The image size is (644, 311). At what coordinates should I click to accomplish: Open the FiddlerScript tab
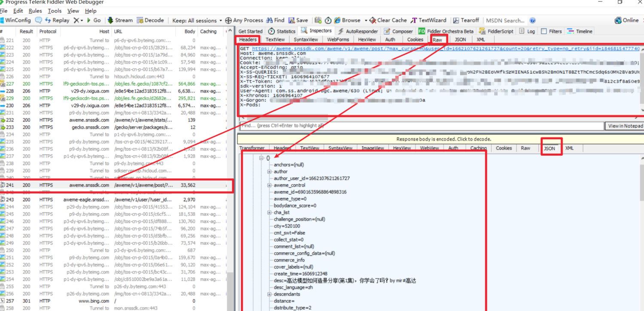click(x=496, y=31)
